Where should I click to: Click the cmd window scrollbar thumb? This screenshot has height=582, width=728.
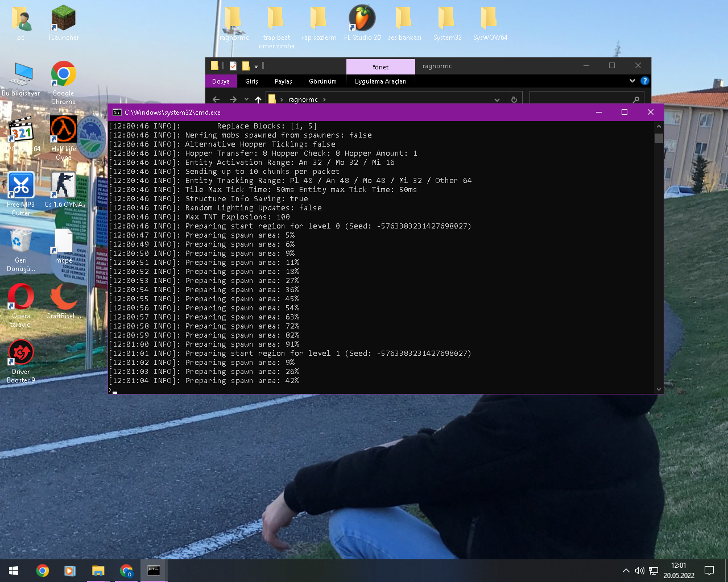point(659,138)
